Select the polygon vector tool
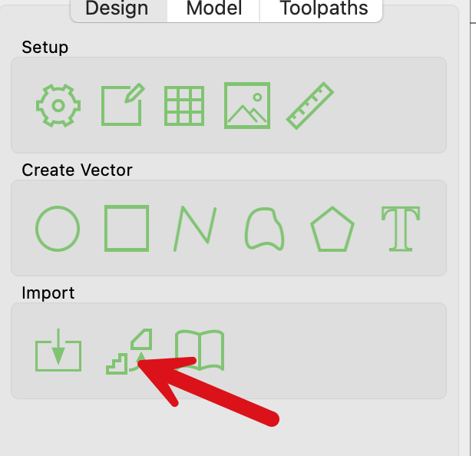476x456 pixels. [332, 229]
